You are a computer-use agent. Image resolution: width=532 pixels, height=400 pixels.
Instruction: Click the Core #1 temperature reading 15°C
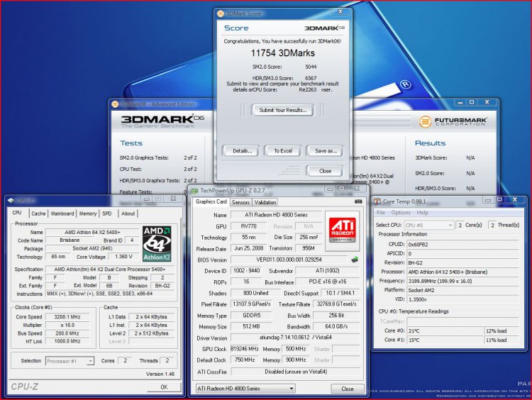click(x=445, y=340)
